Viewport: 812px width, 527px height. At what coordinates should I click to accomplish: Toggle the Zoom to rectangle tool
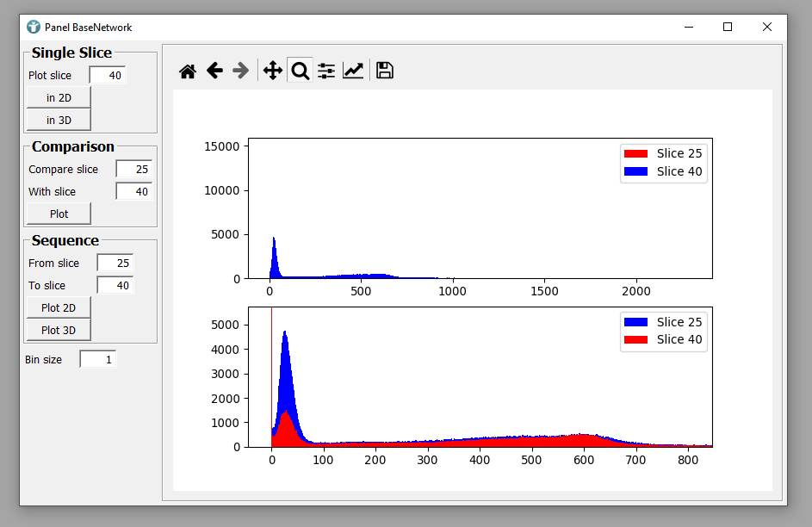pos(300,71)
